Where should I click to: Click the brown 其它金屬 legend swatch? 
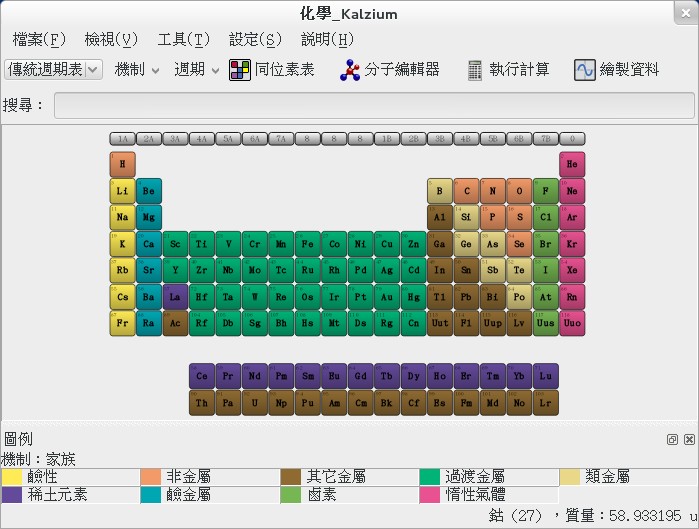pos(291,477)
